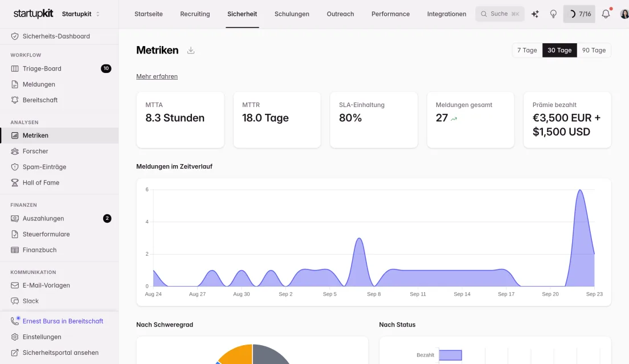Click the Triage-Board columns icon
629x364 pixels.
(15, 68)
